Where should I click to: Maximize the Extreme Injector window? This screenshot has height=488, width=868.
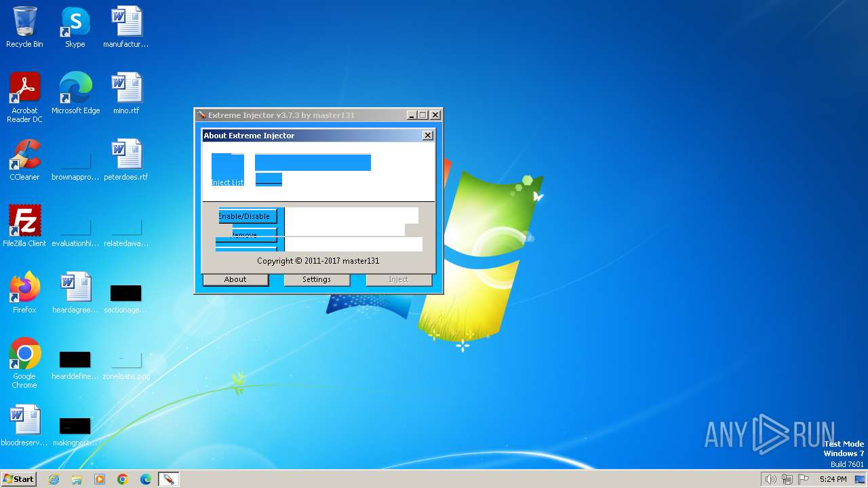[423, 115]
